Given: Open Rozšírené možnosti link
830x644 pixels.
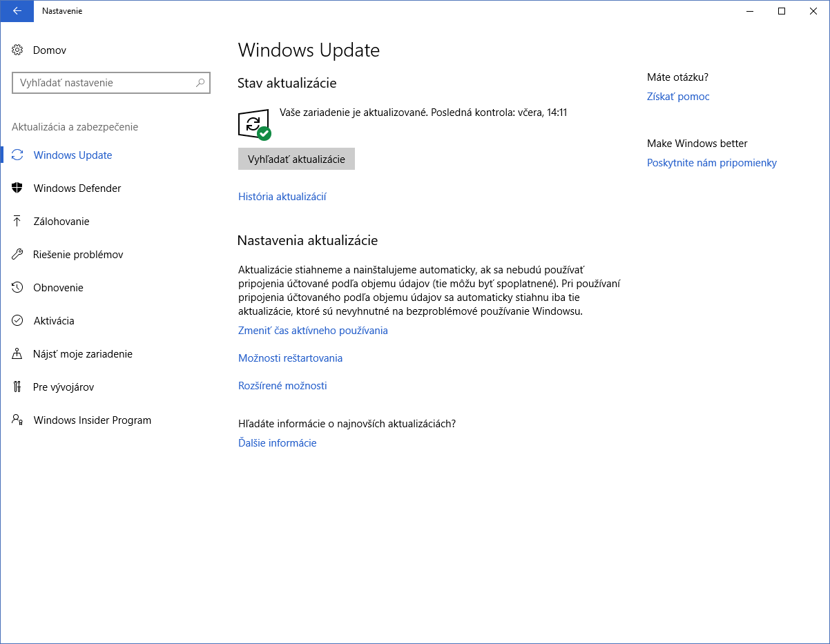Looking at the screenshot, I should (x=282, y=386).
